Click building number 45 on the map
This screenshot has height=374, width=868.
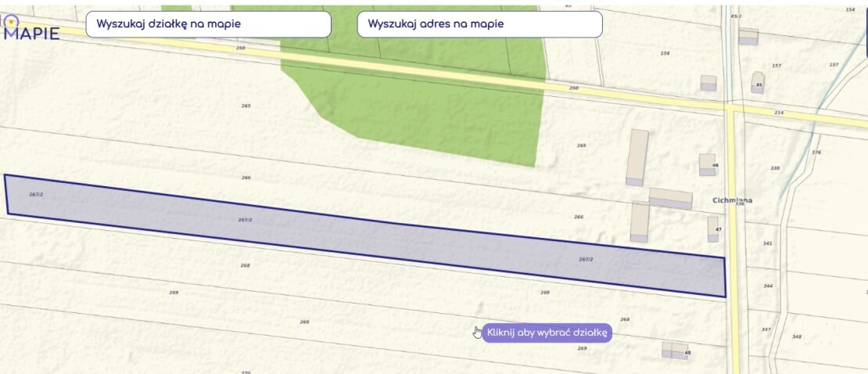pyautogui.click(x=758, y=83)
